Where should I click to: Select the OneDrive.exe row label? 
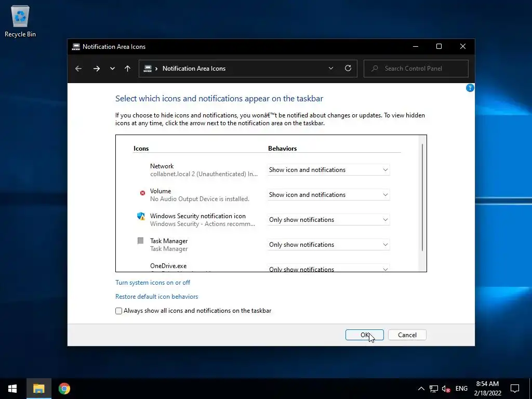(x=168, y=266)
